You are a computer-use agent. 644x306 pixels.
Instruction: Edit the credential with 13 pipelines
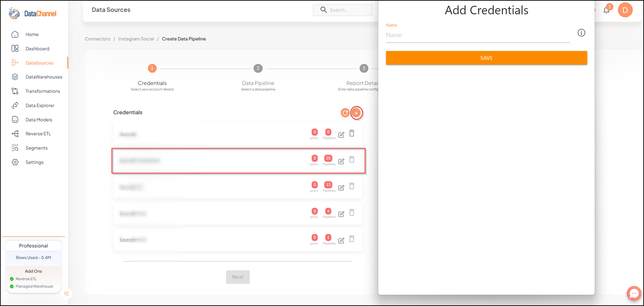point(341,188)
